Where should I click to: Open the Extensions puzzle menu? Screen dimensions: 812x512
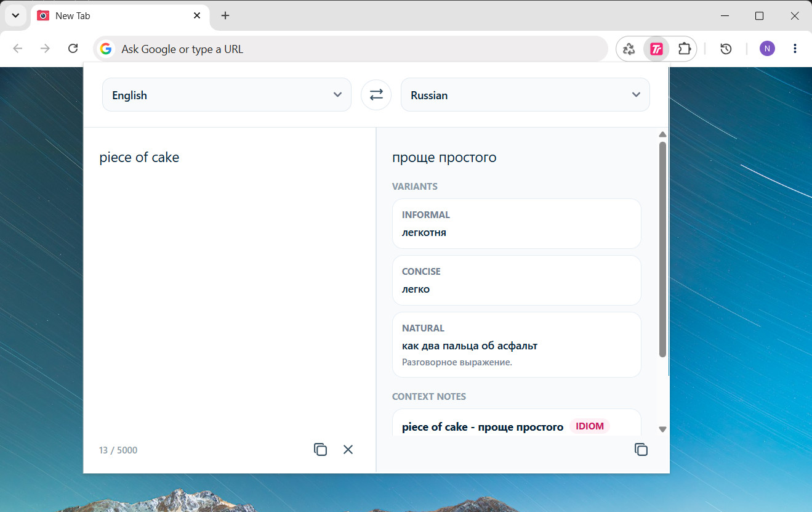coord(684,49)
